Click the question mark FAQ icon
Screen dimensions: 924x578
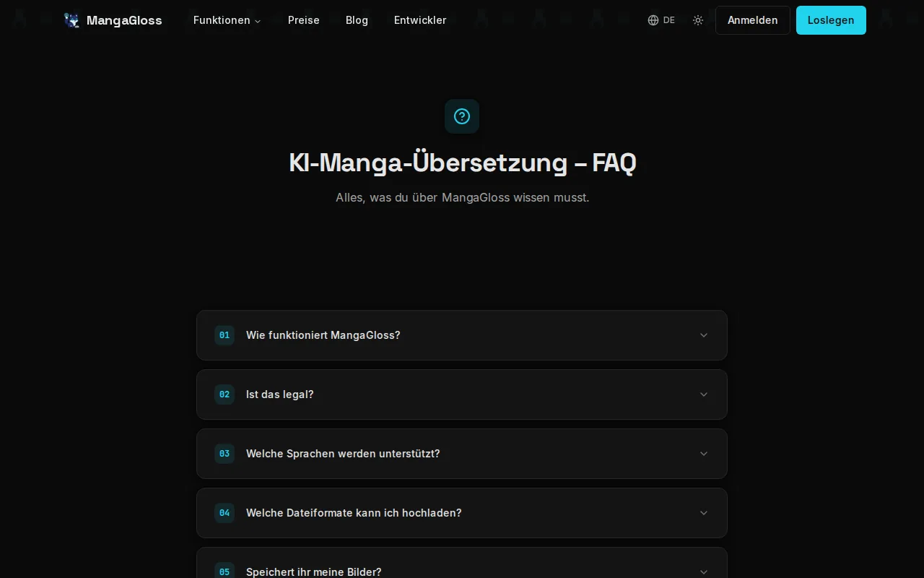point(462,116)
